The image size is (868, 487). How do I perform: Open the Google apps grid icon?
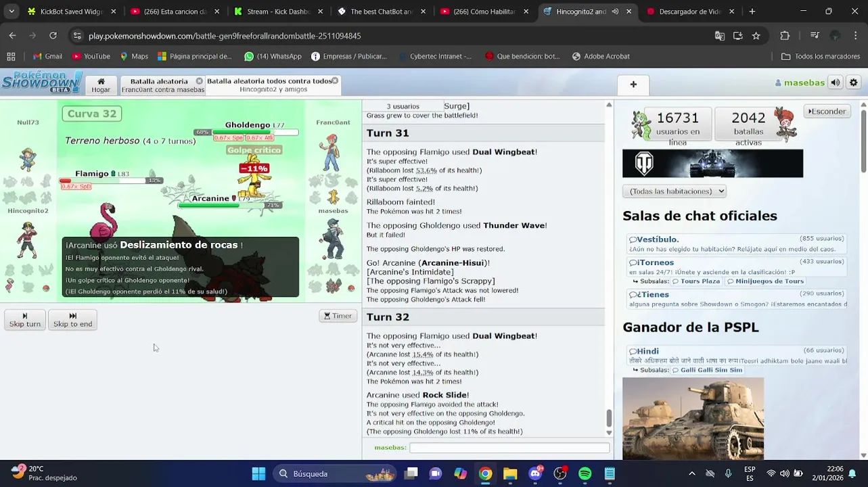coord(11,56)
